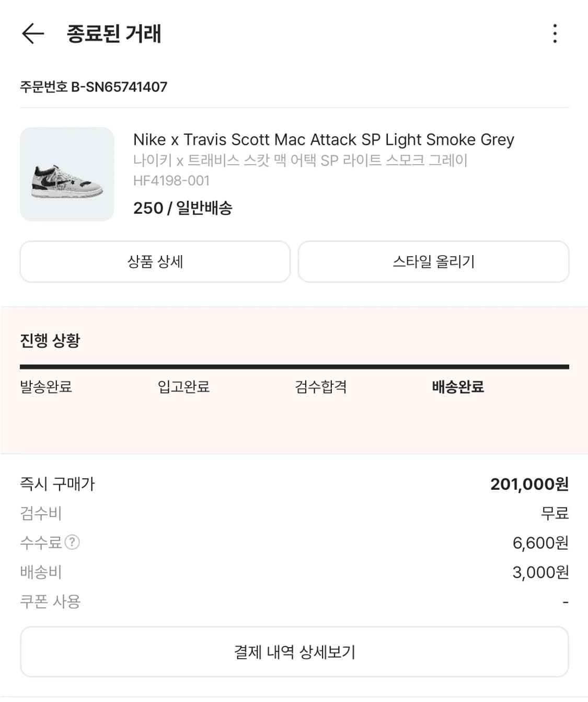Click the 수수료 fee label
Image resolution: width=588 pixels, height=702 pixels.
click(41, 543)
